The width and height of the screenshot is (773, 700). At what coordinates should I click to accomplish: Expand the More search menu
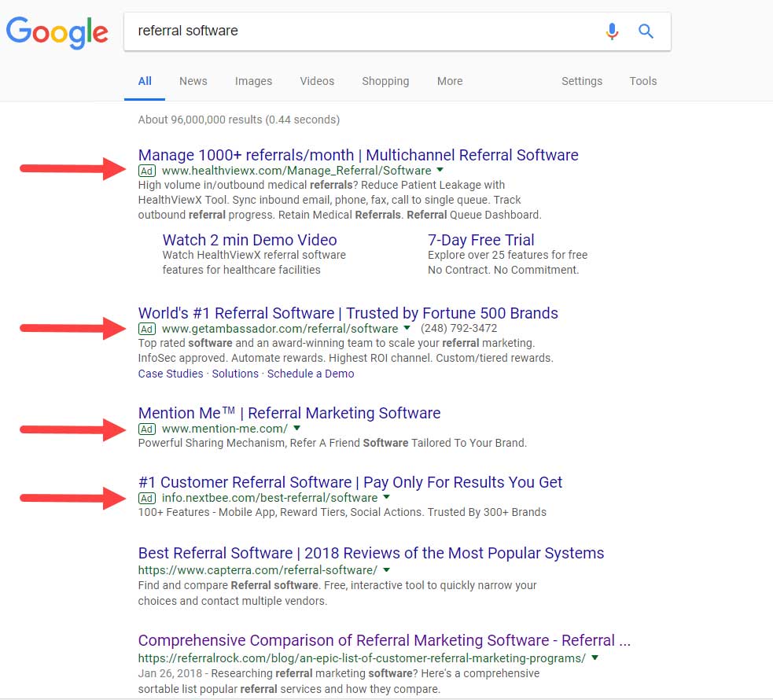pos(450,81)
